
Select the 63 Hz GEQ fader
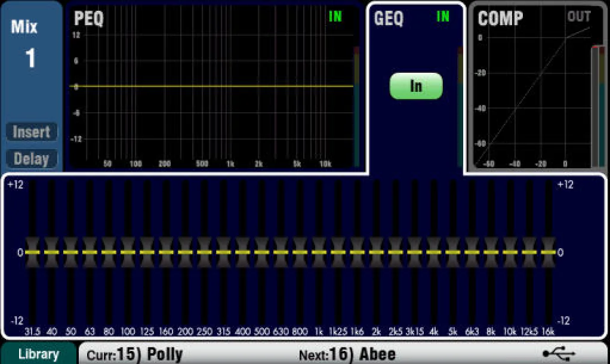[90, 252]
